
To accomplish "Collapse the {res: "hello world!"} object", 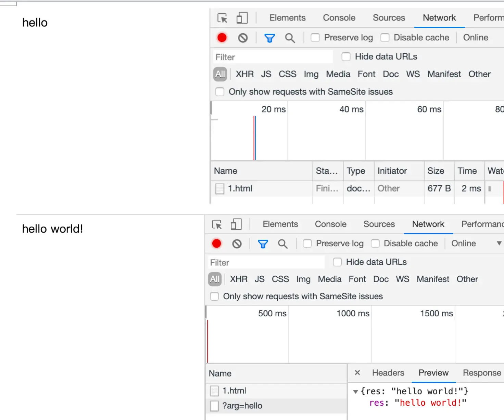I will [x=356, y=392].
